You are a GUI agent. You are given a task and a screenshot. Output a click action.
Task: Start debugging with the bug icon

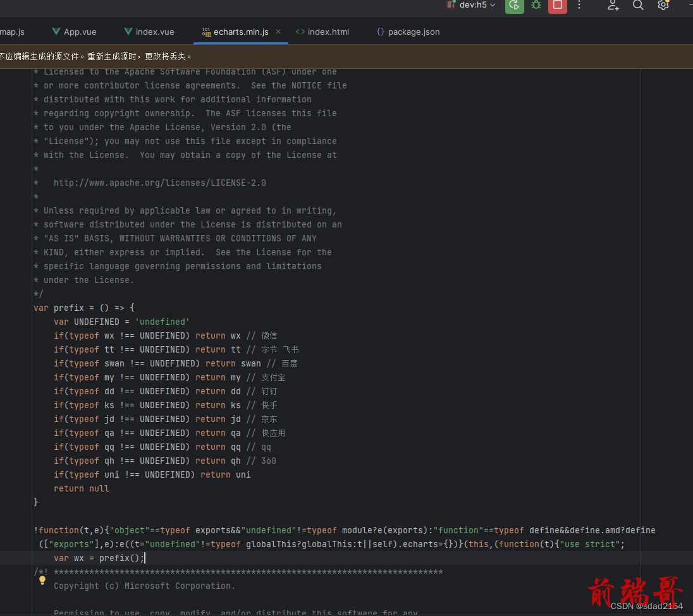tap(536, 5)
